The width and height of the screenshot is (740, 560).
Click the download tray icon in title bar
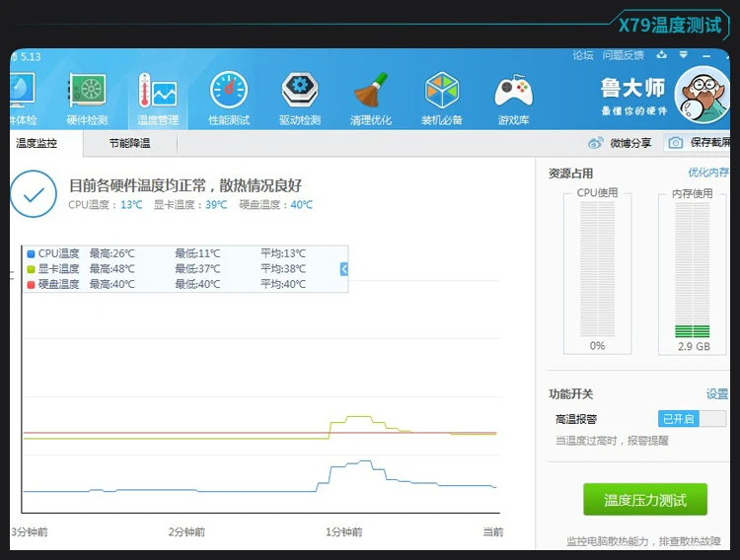point(662,55)
